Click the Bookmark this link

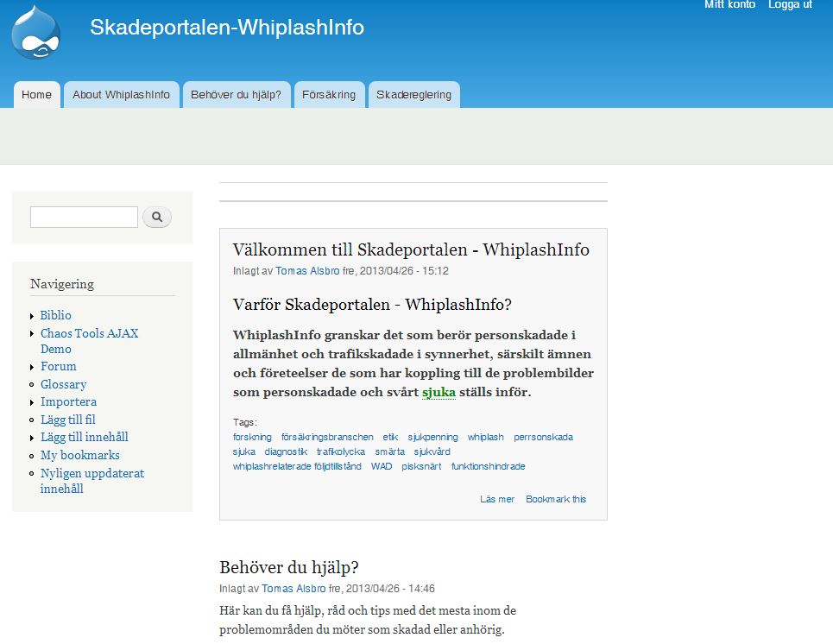click(x=556, y=499)
